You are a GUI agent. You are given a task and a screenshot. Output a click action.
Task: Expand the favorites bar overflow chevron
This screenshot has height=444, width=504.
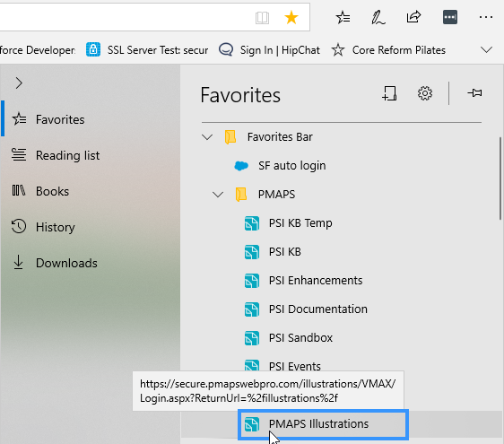point(486,50)
